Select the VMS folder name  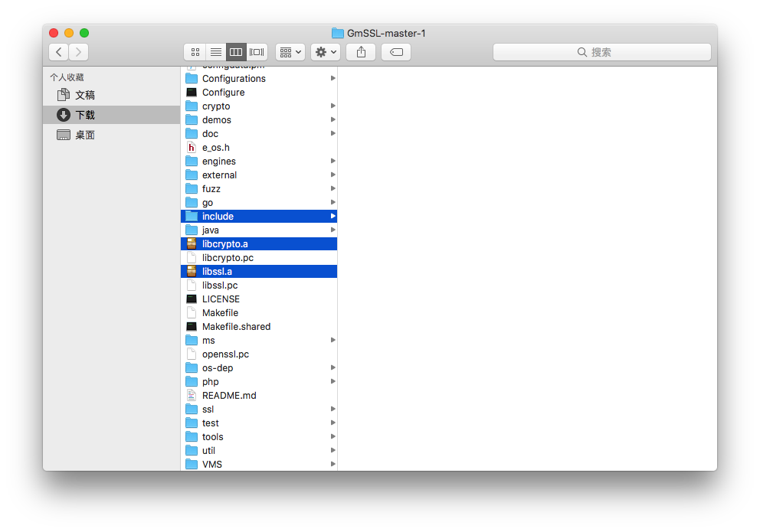[x=211, y=464]
